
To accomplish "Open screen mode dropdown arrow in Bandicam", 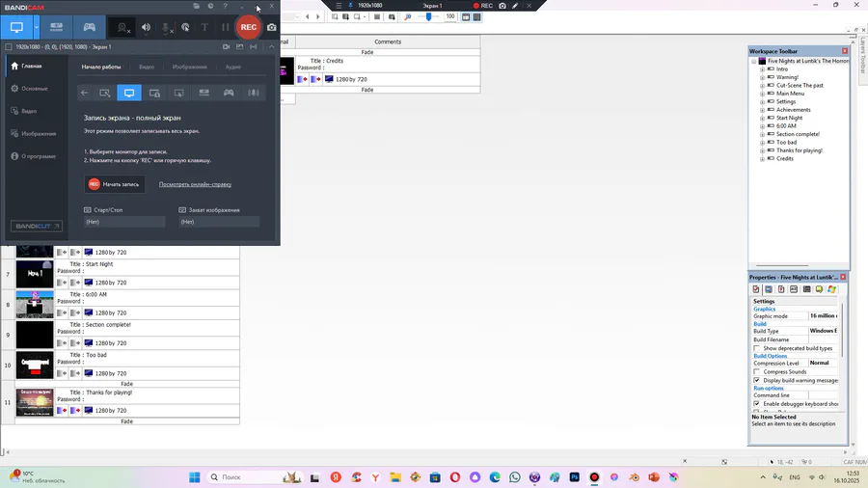I will point(37,27).
